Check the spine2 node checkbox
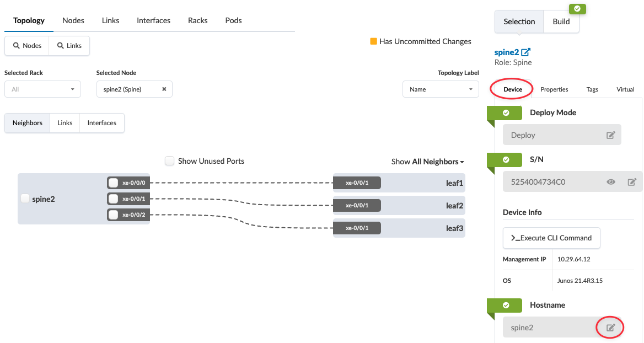This screenshot has width=644, height=343. click(x=25, y=199)
